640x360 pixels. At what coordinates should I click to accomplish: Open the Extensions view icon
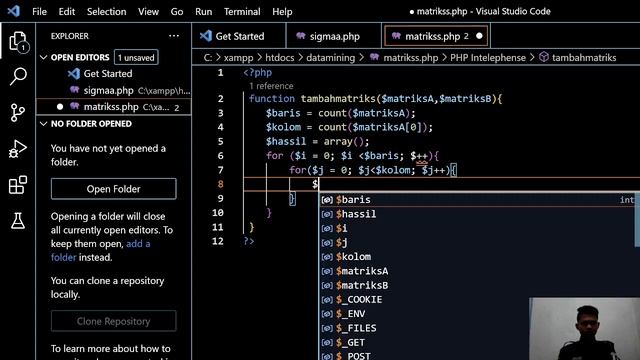click(18, 185)
